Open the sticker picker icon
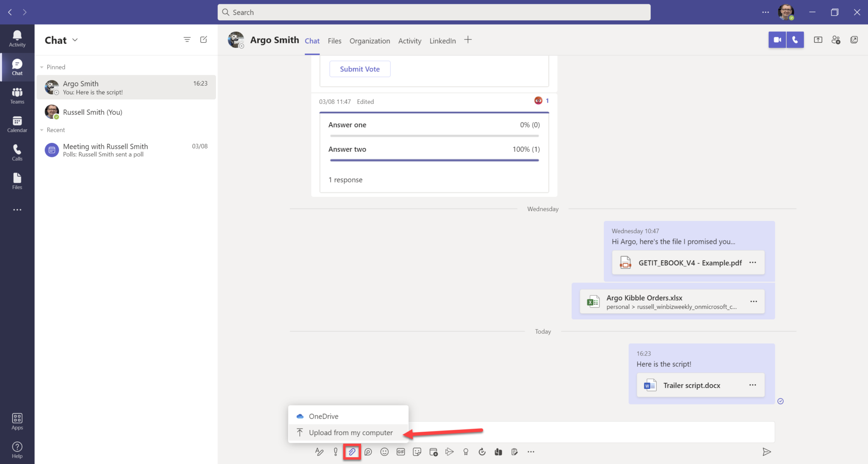 coord(416,452)
